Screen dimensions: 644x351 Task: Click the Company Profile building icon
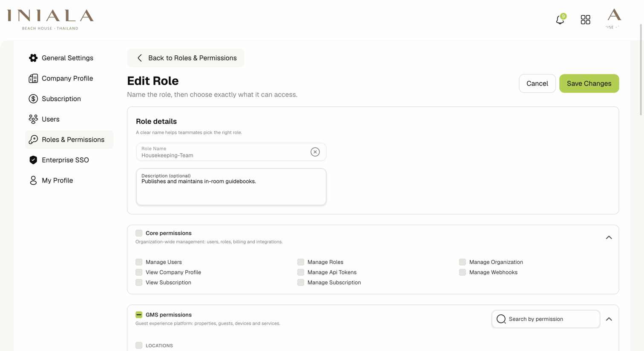coord(33,78)
